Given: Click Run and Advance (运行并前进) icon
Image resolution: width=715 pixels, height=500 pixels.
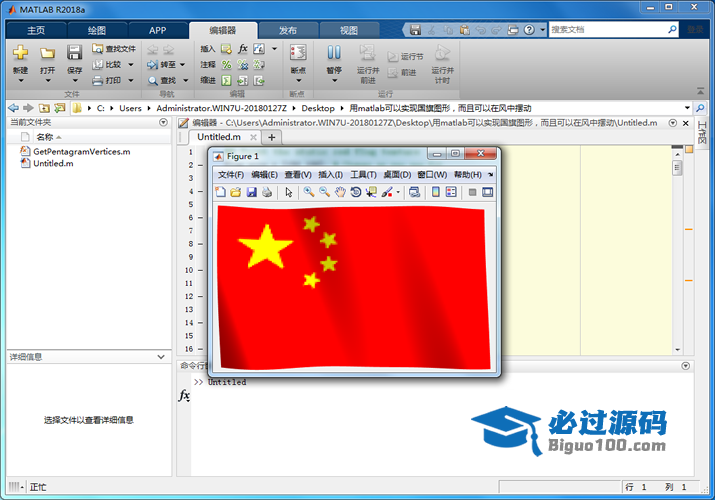Looking at the screenshot, I should pos(368,53).
